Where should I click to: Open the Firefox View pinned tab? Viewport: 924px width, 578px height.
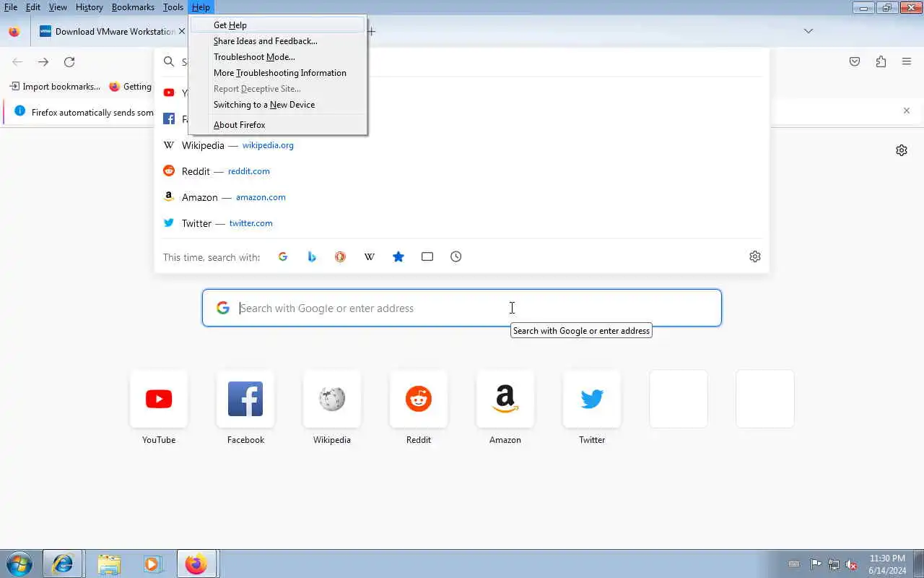[14, 31]
